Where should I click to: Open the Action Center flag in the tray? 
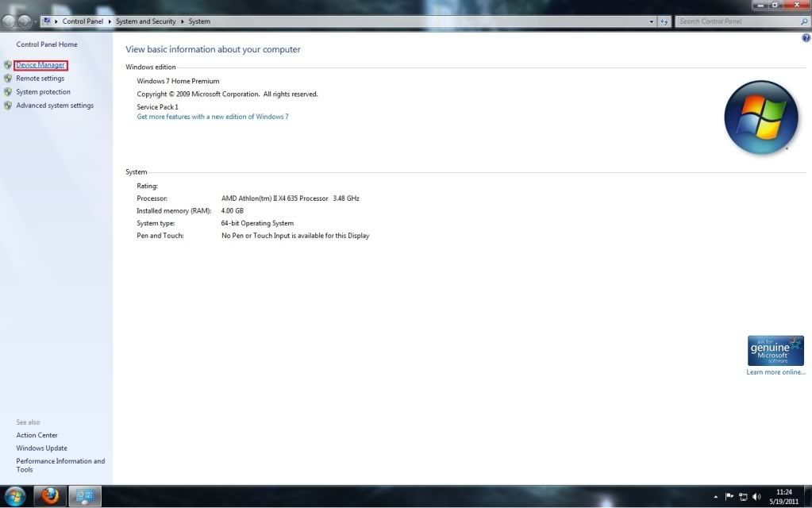729,497
